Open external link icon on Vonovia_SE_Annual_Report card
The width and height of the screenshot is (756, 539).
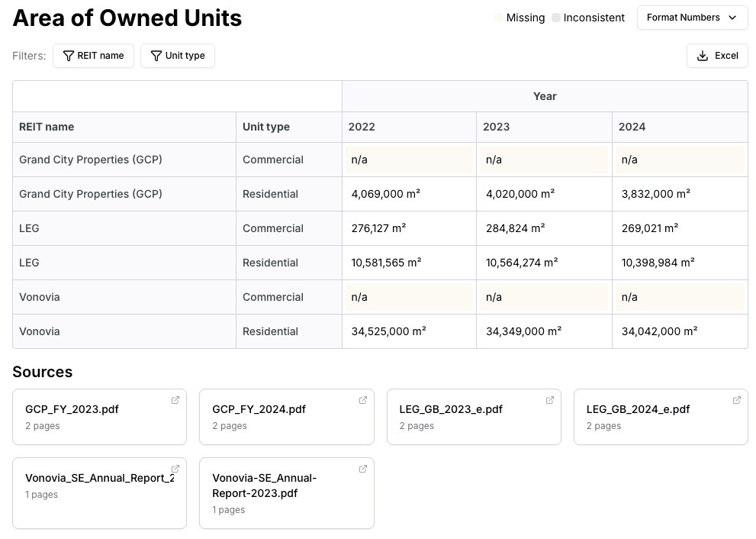(175, 469)
